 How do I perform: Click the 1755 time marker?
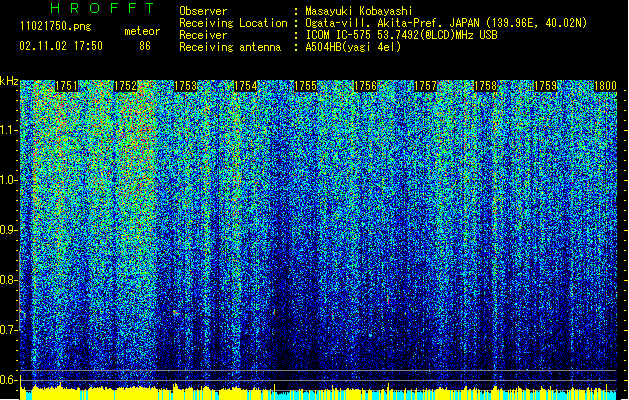pos(306,86)
